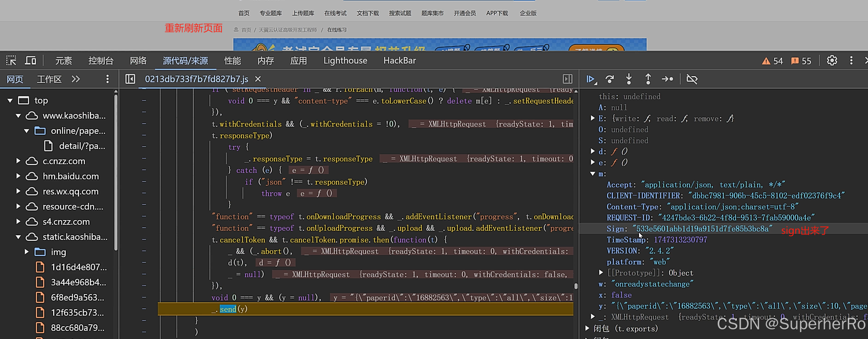Click the REQUEST-ID header value
Image resolution: width=868 pixels, height=339 pixels.
736,218
